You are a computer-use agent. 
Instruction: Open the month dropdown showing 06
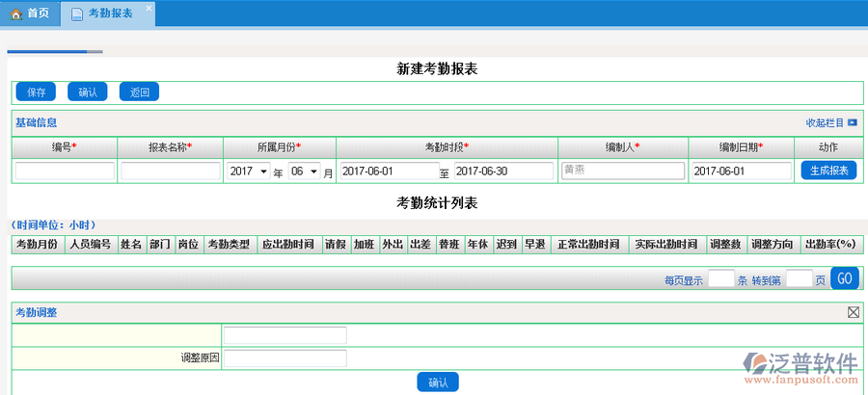(x=303, y=171)
